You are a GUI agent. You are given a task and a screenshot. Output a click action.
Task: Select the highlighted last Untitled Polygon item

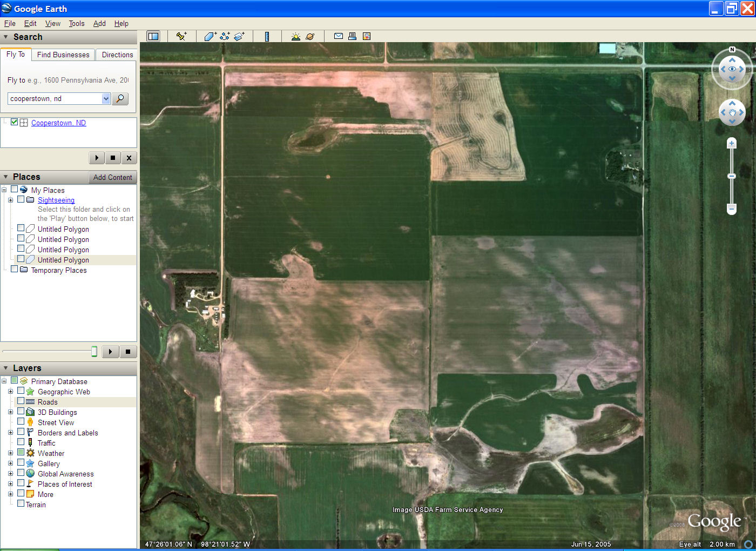(63, 260)
